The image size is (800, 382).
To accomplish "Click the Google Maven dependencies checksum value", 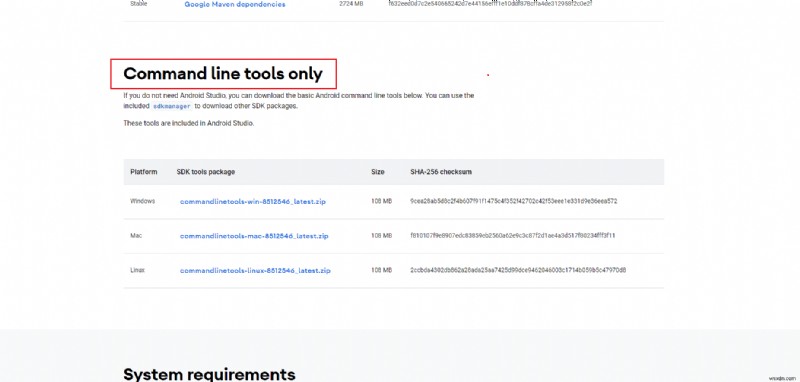I will click(x=490, y=4).
